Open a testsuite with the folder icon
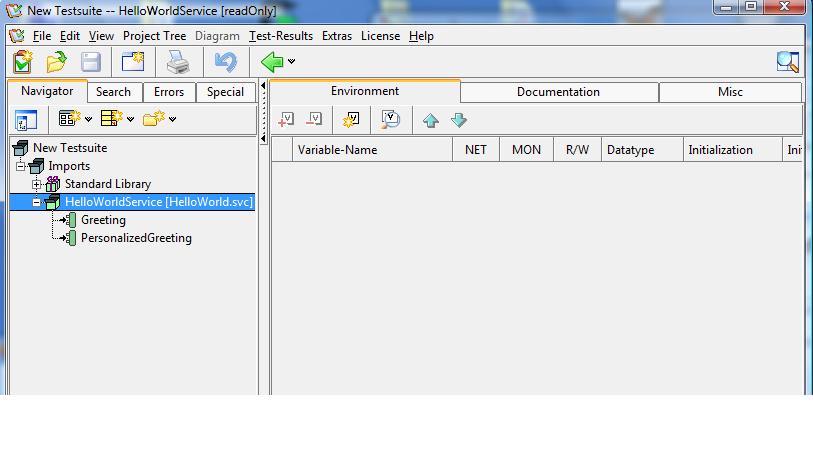Image resolution: width=813 pixels, height=450 pixels. point(56,62)
